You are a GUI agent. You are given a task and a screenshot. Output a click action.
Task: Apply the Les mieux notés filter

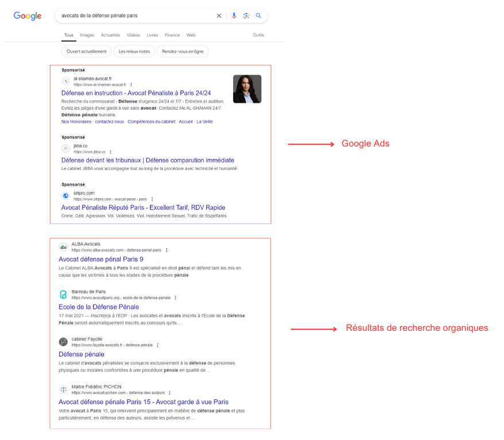click(x=134, y=52)
